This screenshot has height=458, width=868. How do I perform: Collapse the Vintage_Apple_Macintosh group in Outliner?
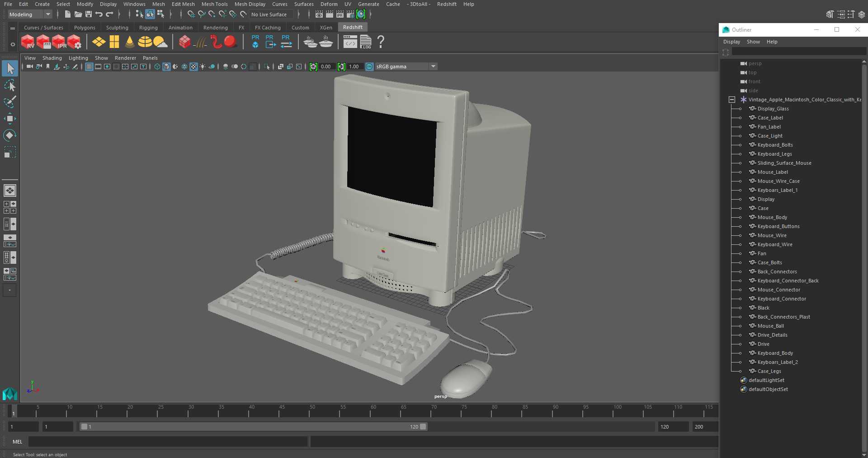click(x=732, y=100)
